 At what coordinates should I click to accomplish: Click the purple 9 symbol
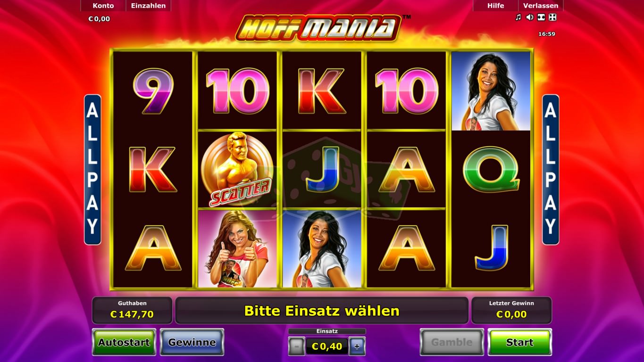[x=153, y=90]
